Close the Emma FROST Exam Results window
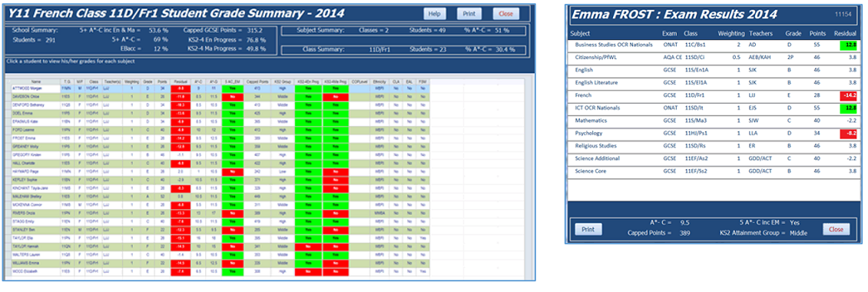This screenshot has height=292, width=868. [x=836, y=229]
